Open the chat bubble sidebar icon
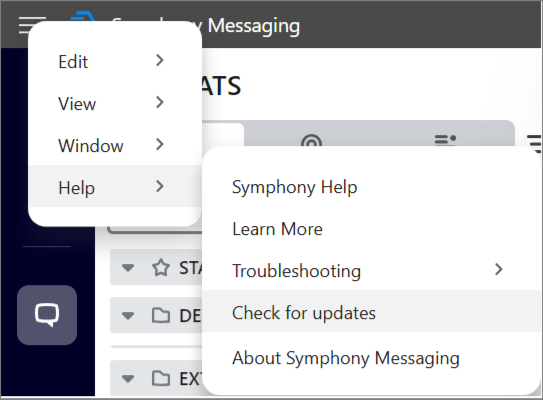543x400 pixels. (47, 315)
